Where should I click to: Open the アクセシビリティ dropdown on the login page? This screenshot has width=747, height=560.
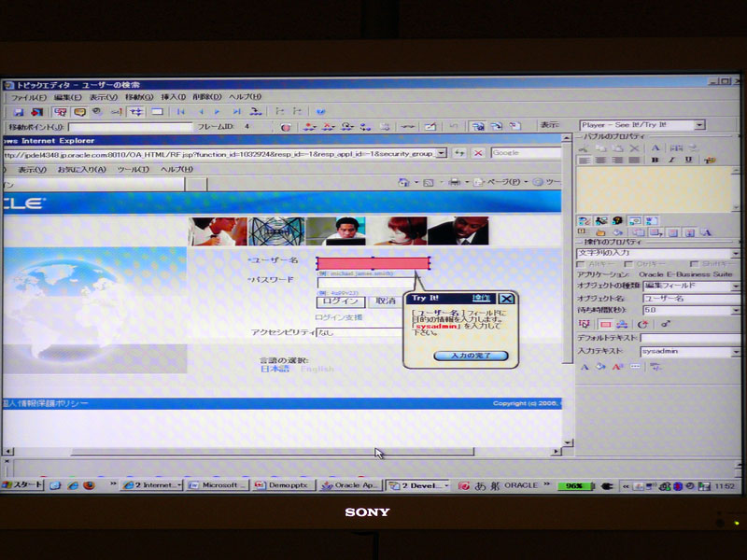(359, 332)
